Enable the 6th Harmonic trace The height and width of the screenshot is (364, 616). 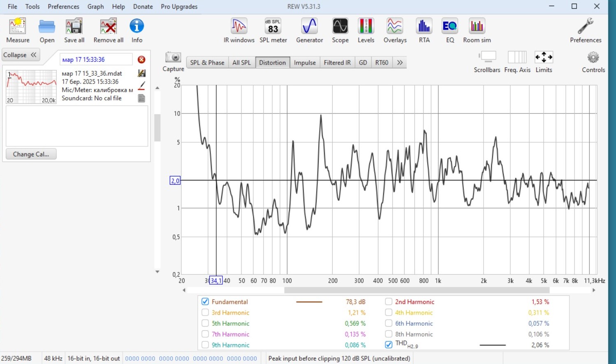(x=389, y=323)
